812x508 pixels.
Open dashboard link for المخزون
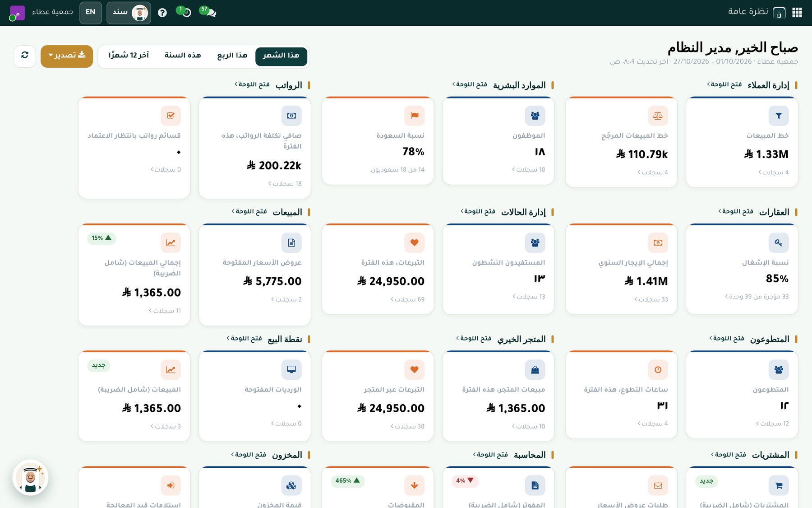249,454
